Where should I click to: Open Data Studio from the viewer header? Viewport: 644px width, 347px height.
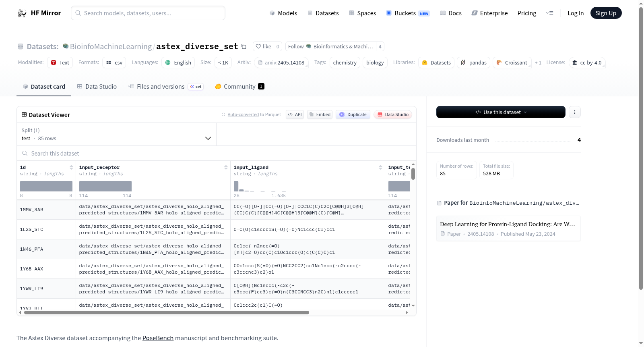point(393,114)
